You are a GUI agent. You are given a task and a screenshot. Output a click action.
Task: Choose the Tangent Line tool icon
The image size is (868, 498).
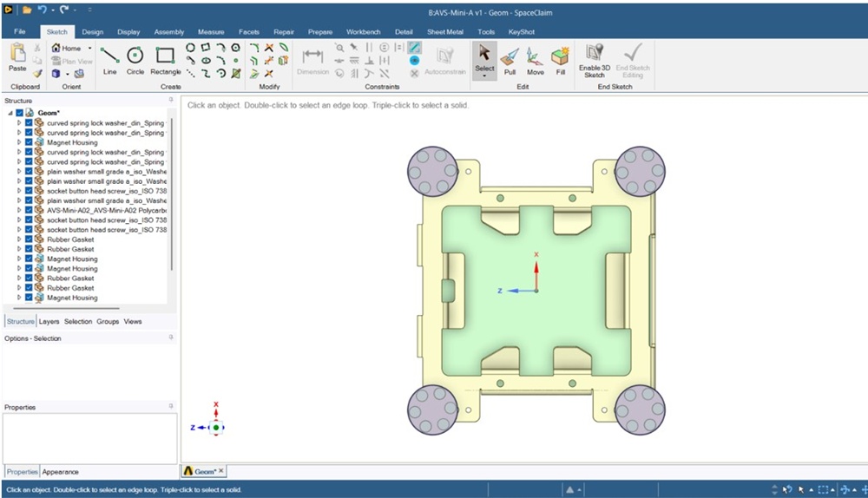pos(190,61)
